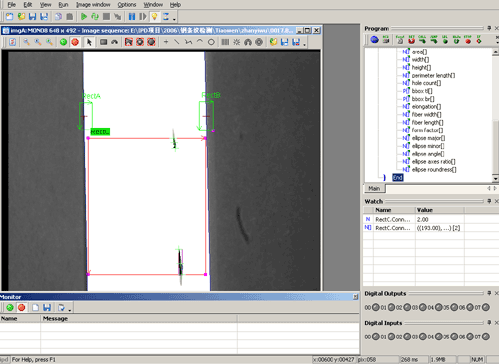Screen dimensions: 499x364
Task: Click the Program tree scrollbar down arrow
Action: 495,179
